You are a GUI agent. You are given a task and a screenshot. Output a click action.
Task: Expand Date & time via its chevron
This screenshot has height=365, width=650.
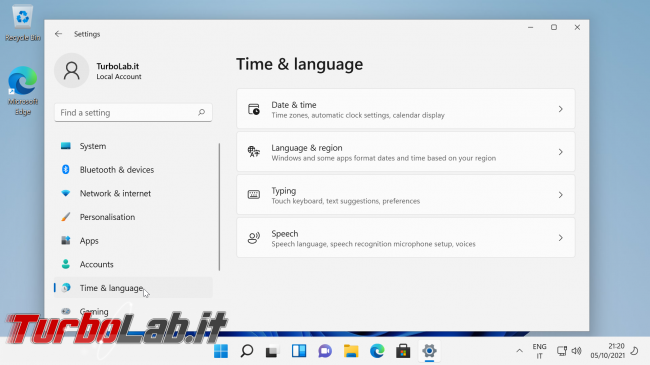pyautogui.click(x=560, y=109)
